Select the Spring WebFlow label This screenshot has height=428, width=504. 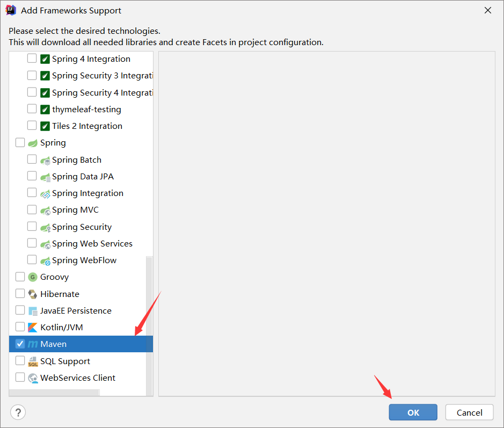click(84, 260)
